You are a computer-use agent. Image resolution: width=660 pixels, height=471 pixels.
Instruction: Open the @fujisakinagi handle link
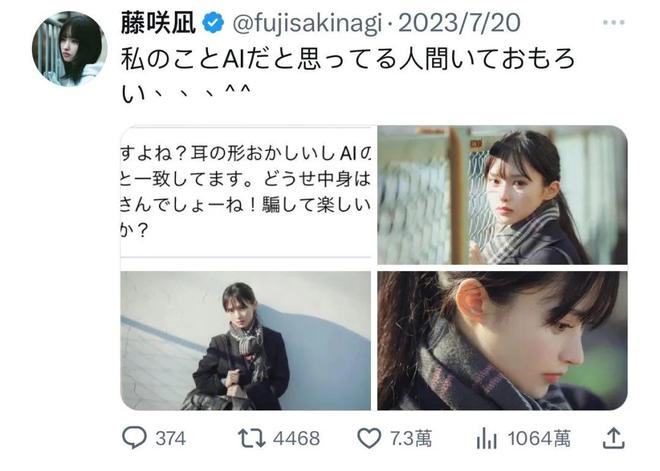point(307,23)
